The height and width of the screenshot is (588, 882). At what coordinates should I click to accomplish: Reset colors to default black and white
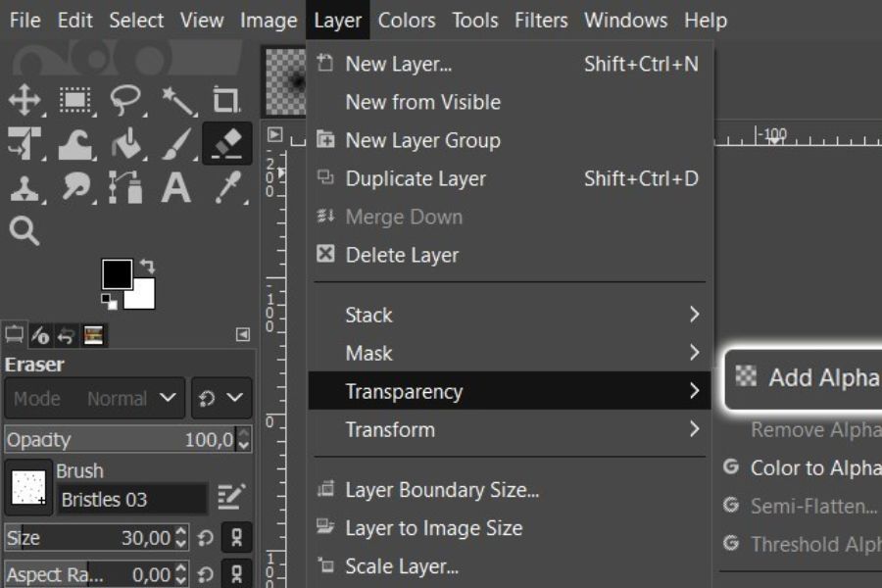tap(109, 301)
